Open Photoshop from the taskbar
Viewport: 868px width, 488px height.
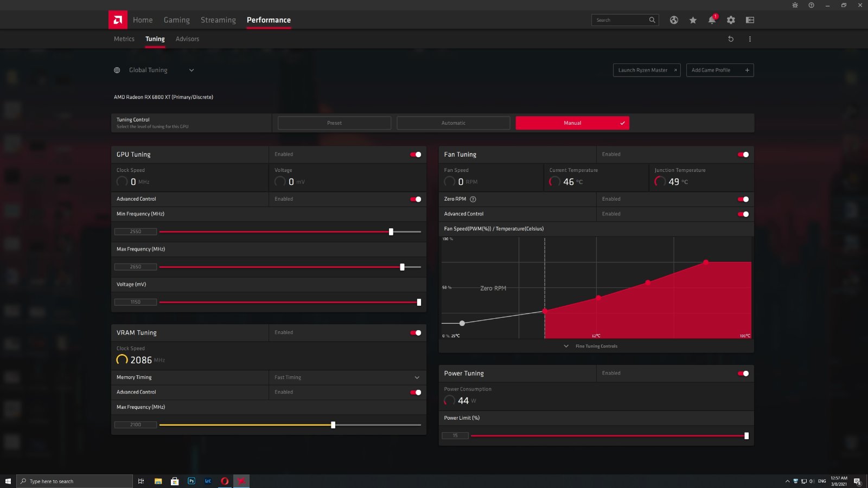(192, 481)
